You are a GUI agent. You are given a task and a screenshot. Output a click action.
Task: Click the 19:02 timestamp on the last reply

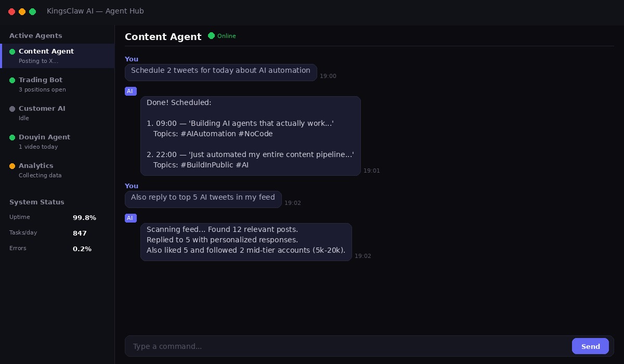pos(362,256)
